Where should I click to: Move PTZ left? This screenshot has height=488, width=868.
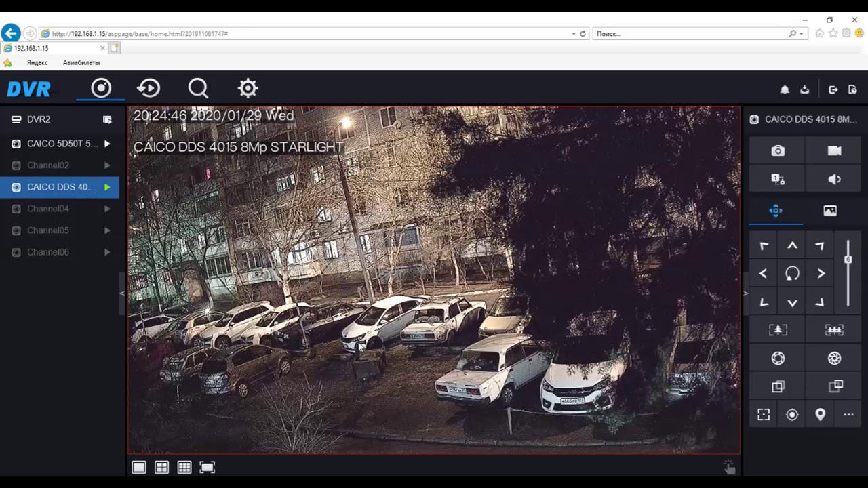764,274
